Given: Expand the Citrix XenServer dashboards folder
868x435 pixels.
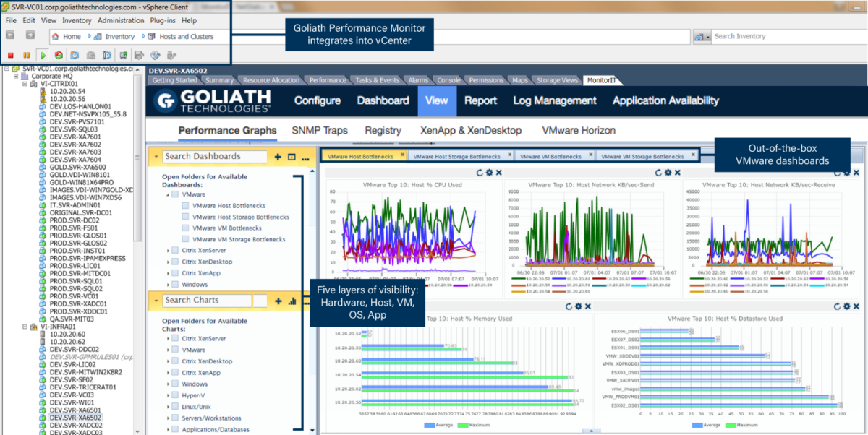Looking at the screenshot, I should [x=168, y=249].
